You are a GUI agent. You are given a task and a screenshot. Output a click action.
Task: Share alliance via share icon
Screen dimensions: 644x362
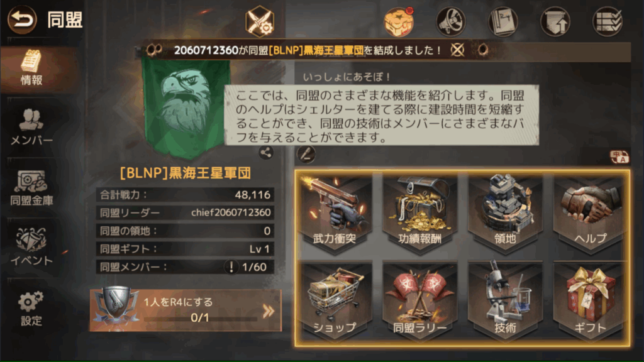tap(266, 153)
